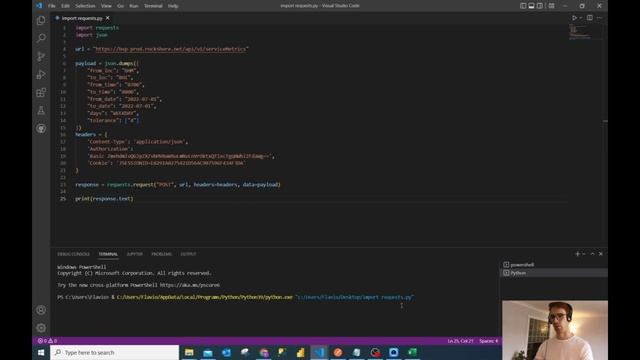Viewport: 640px width, 360px height.
Task: Open the aka.ms/pscore6 link in terminal
Action: 190,285
